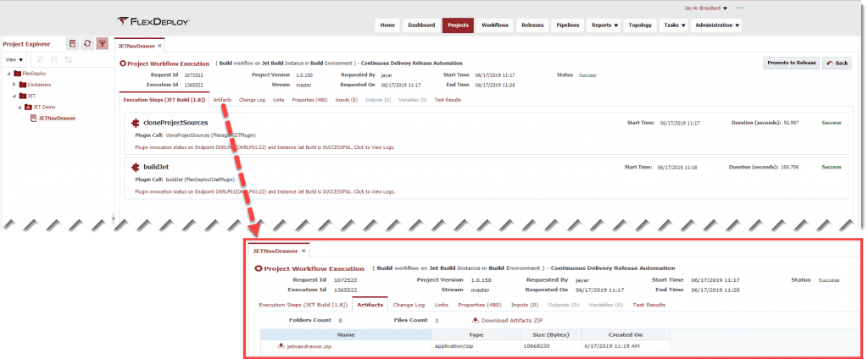Screen dimensions: 868x359
Task: Click the buildJet plugin puzzle icon
Action: point(135,167)
